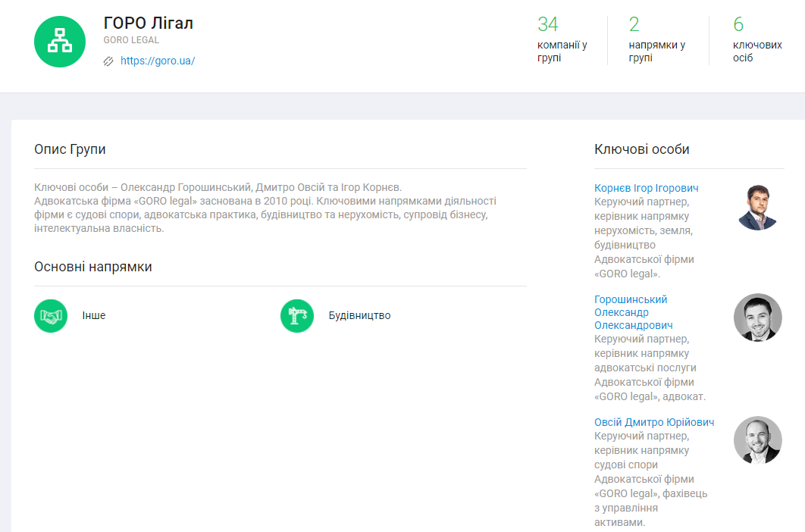Select the handshake icon for Інше
Screen dimensions: 805x532
point(51,316)
